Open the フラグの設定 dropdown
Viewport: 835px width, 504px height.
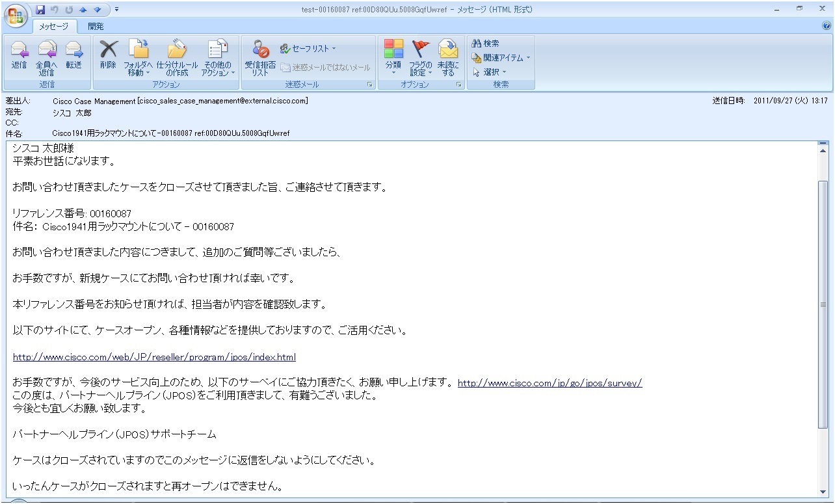(x=421, y=57)
